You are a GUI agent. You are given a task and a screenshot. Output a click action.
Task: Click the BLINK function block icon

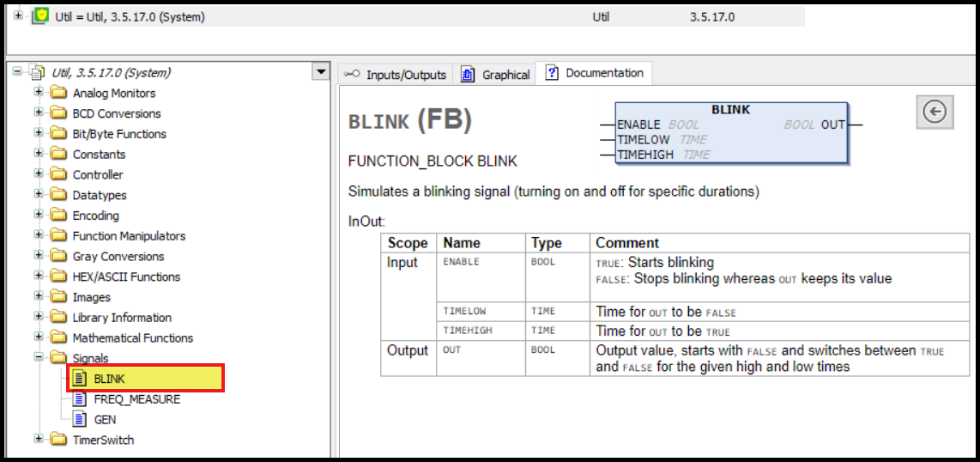(x=79, y=379)
